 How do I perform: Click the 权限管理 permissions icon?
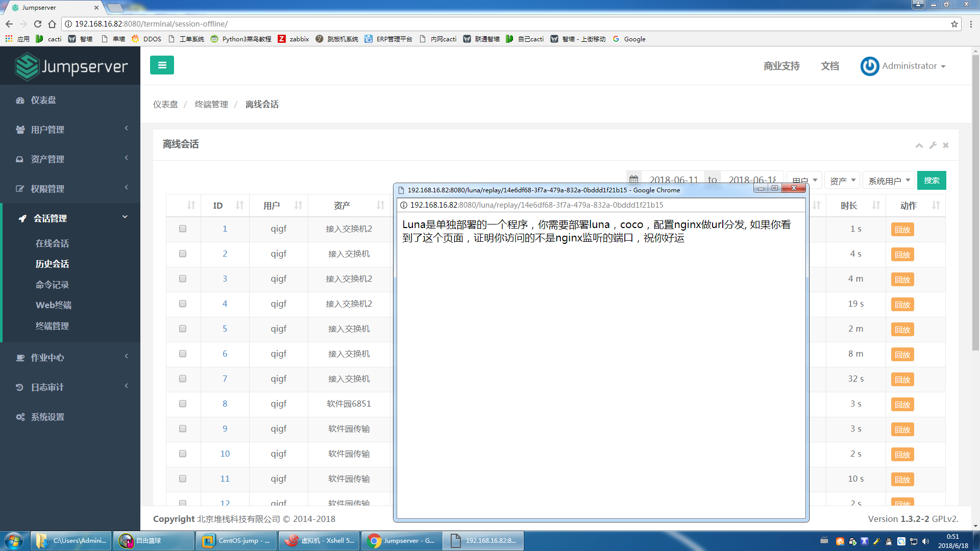[19, 188]
